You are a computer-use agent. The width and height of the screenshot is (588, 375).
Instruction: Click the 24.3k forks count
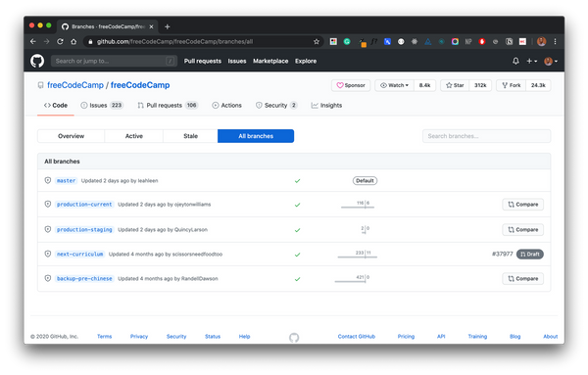coord(538,85)
